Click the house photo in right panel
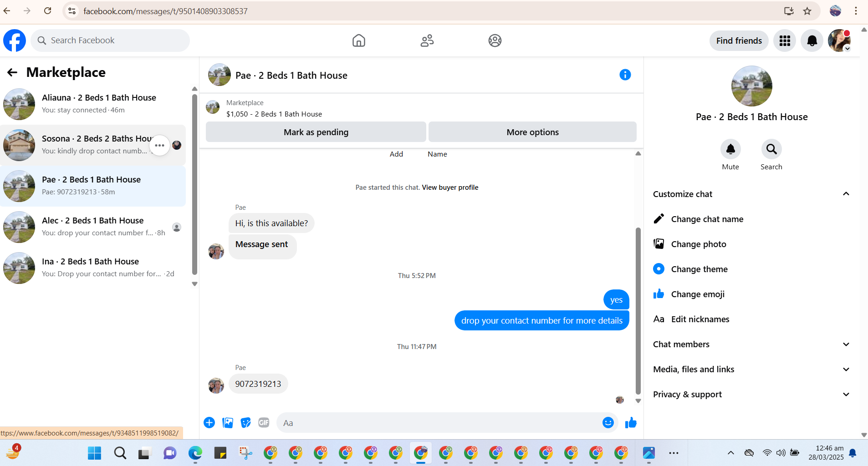 752,86
